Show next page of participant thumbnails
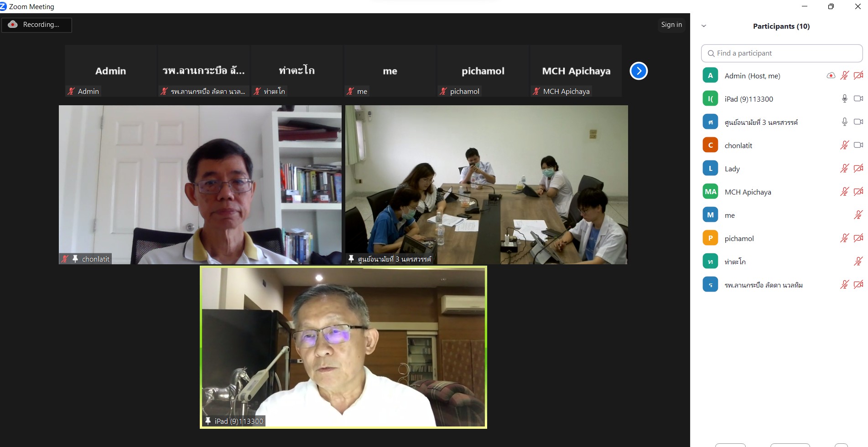The height and width of the screenshot is (447, 868). [x=639, y=71]
